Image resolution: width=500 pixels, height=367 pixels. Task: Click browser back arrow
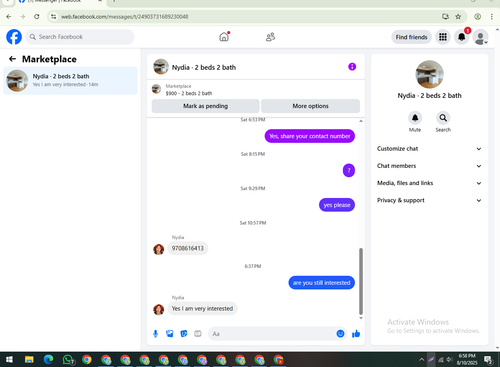[9, 16]
